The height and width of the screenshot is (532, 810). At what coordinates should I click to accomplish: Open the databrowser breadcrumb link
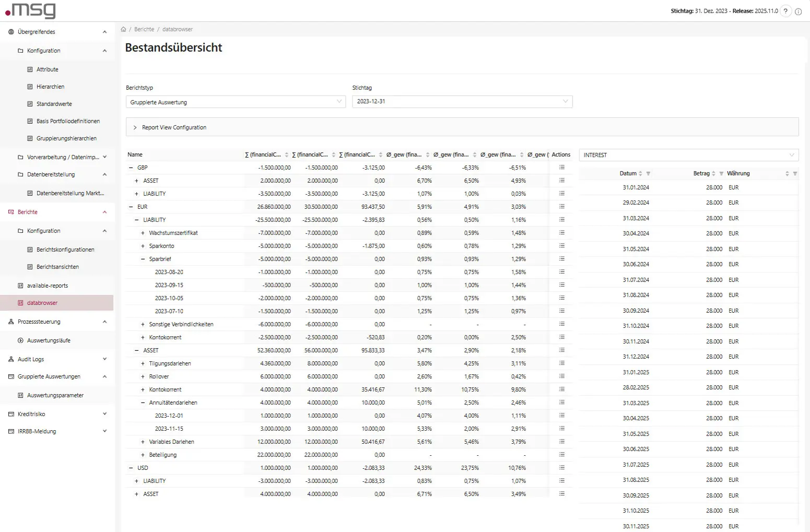tap(177, 29)
